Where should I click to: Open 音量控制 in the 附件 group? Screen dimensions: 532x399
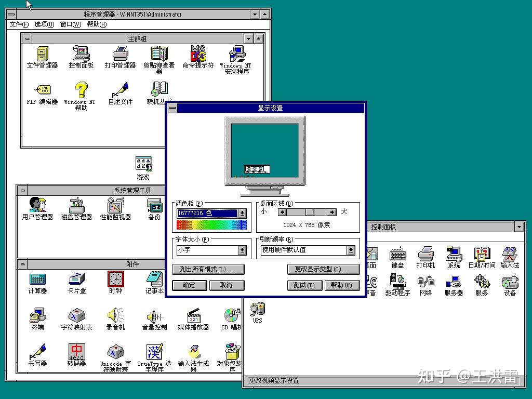pos(154,317)
